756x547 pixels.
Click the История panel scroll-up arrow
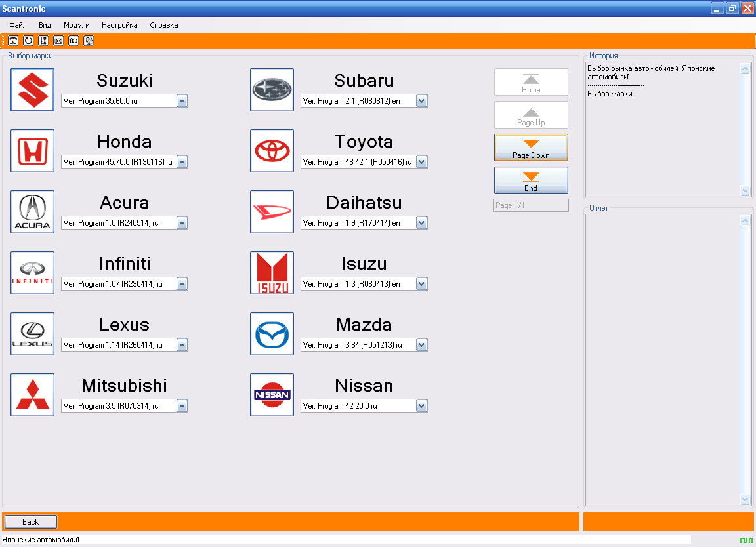pyautogui.click(x=745, y=68)
